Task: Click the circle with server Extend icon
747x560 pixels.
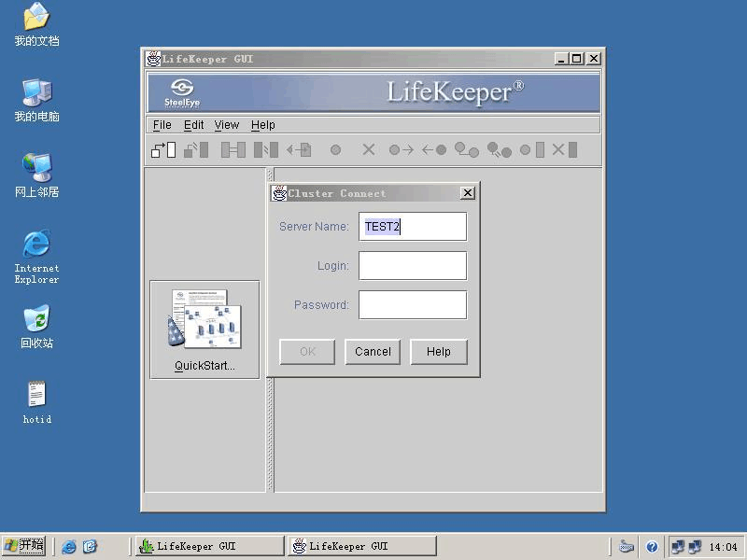Action: (x=532, y=150)
